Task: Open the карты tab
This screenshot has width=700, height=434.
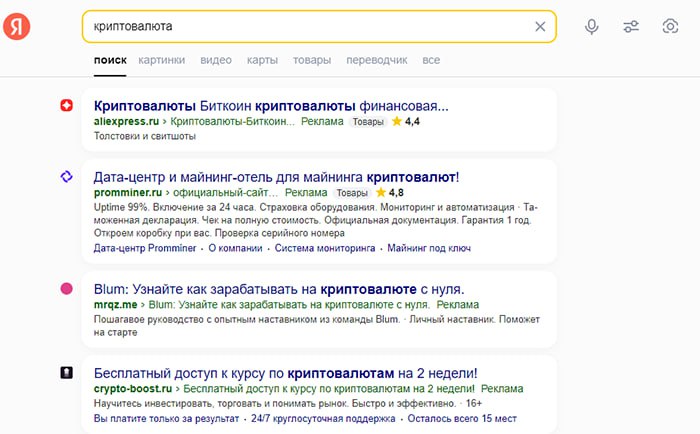Action: click(262, 60)
